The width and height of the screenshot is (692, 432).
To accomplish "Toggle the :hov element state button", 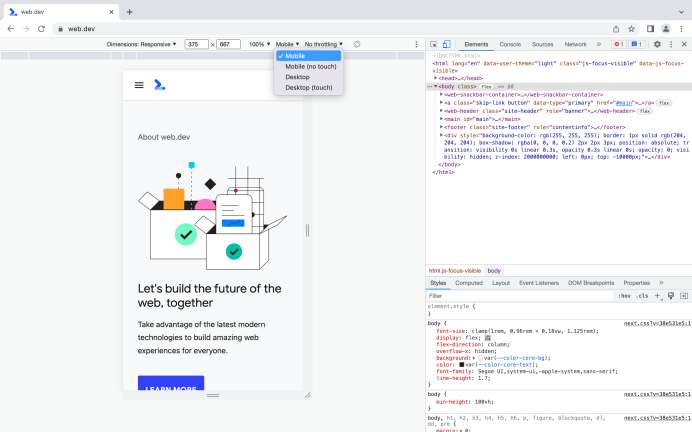I will [624, 296].
